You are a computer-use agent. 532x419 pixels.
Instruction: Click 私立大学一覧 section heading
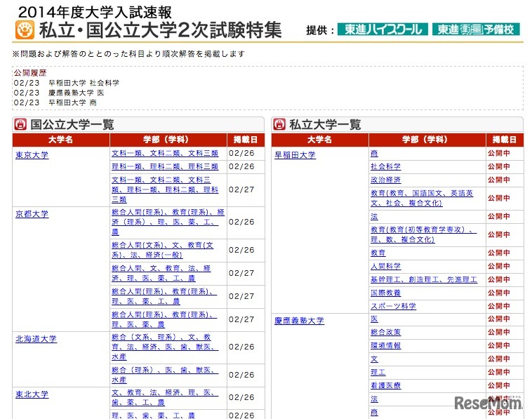click(325, 124)
